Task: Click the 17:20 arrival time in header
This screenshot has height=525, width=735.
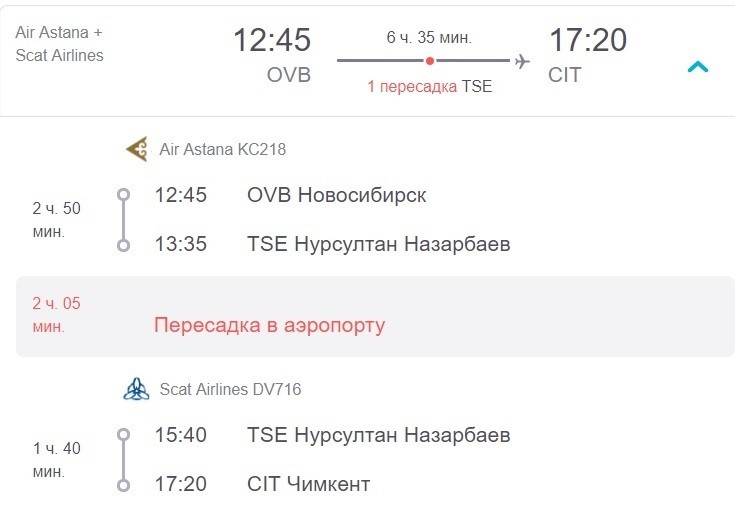Action: pyautogui.click(x=588, y=41)
